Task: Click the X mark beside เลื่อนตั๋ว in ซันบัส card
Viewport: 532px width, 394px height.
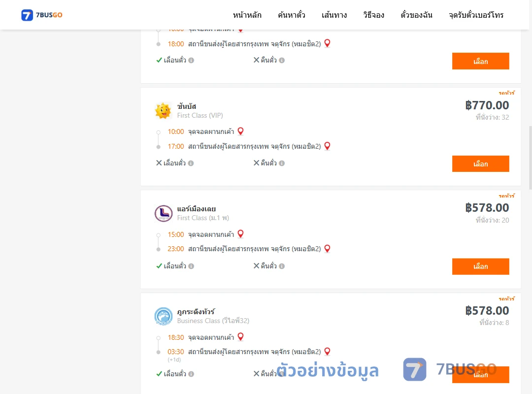Action: point(159,163)
